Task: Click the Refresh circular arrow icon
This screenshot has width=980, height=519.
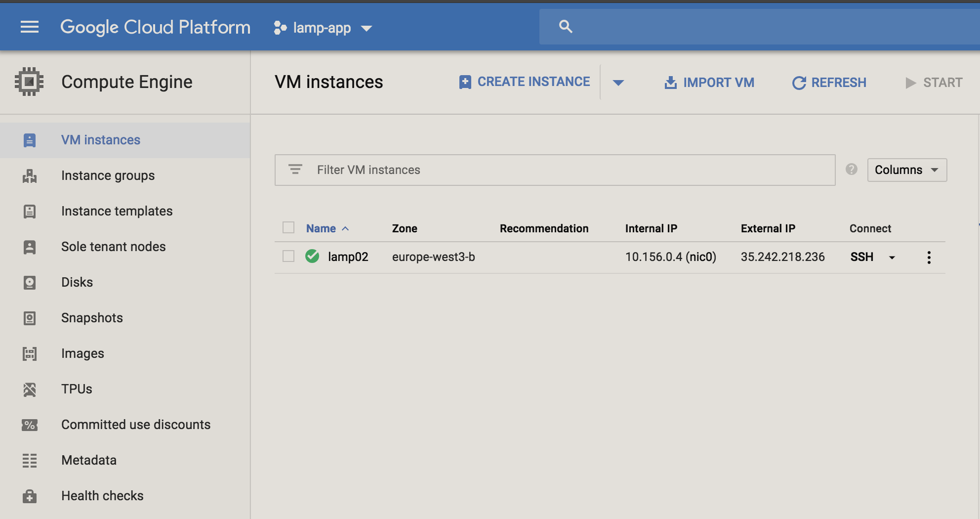Action: point(799,83)
